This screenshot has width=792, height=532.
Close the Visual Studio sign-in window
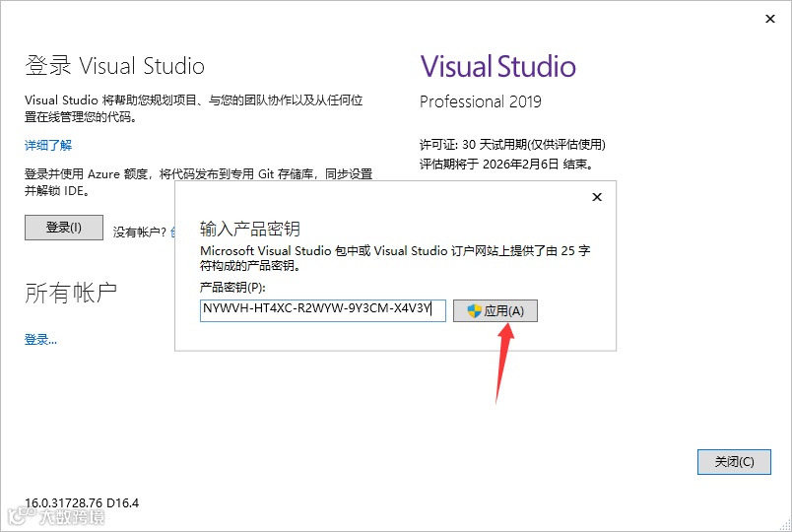pyautogui.click(x=769, y=19)
